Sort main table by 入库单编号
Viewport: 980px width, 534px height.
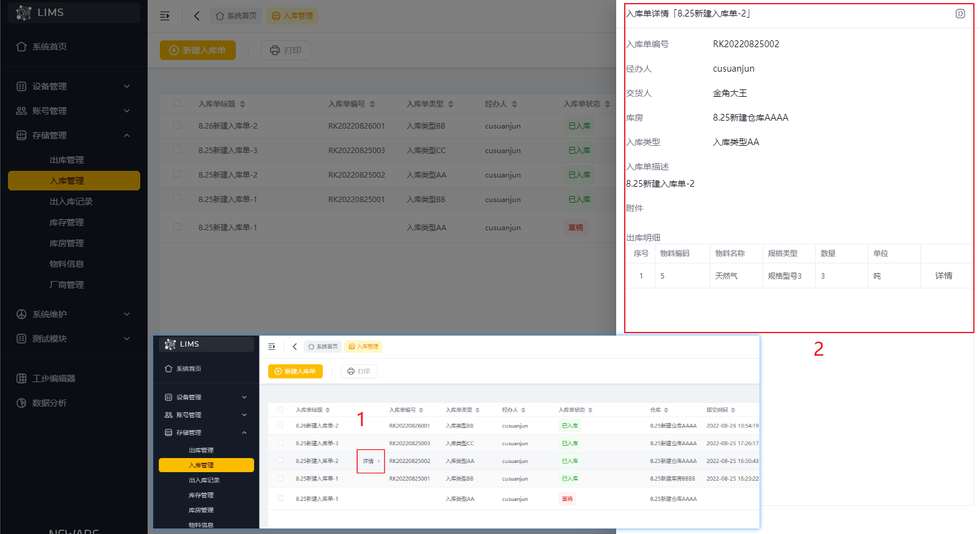[x=372, y=104]
